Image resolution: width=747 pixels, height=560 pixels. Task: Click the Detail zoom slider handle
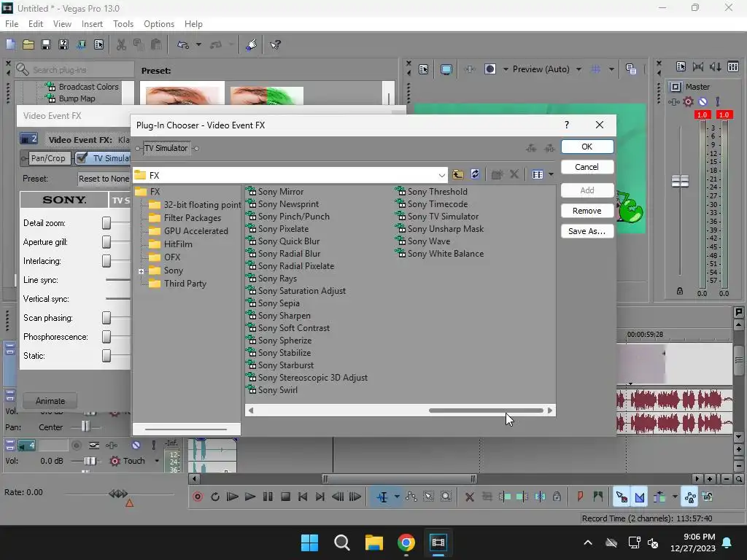coord(107,223)
